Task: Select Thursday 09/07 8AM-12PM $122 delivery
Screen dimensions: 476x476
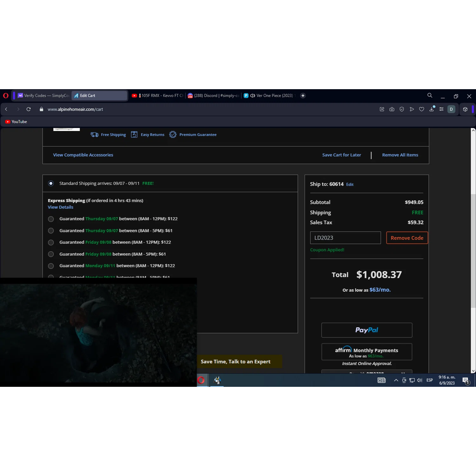Action: (51, 219)
